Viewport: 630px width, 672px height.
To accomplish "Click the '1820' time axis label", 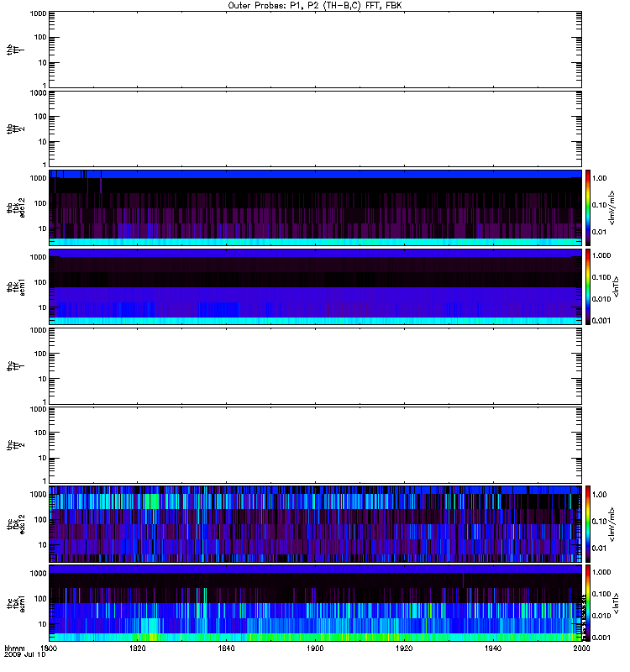I will 137,648.
